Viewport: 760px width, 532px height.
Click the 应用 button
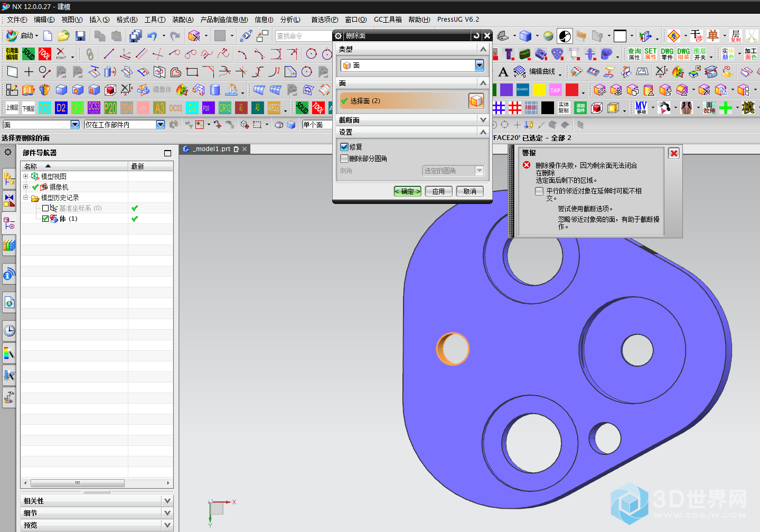click(x=439, y=191)
